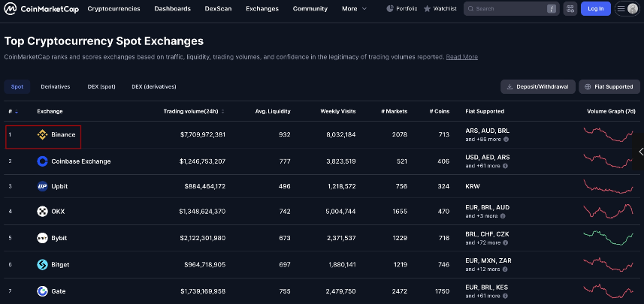Click Binance 7d volume graph

point(608,134)
